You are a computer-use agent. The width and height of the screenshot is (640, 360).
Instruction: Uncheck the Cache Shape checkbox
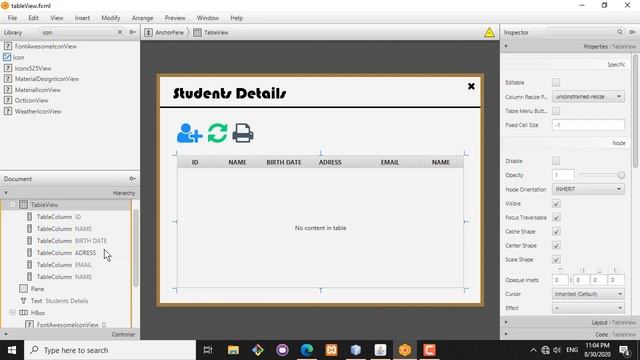click(556, 231)
